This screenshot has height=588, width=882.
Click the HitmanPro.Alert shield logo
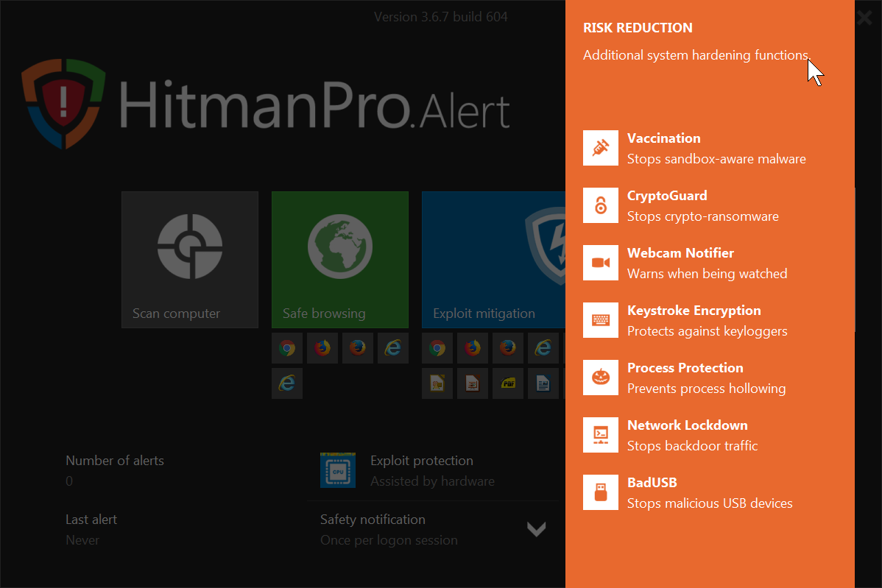(x=63, y=104)
